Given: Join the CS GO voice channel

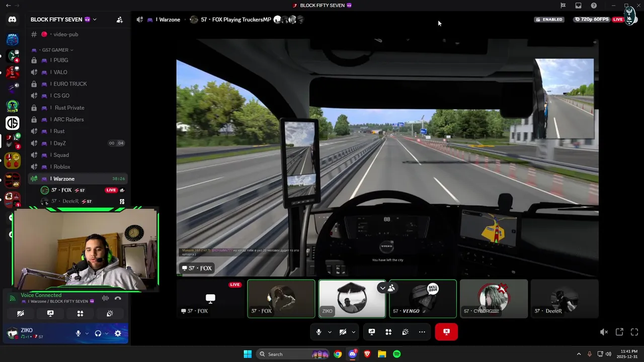Looking at the screenshot, I should tap(77, 96).
